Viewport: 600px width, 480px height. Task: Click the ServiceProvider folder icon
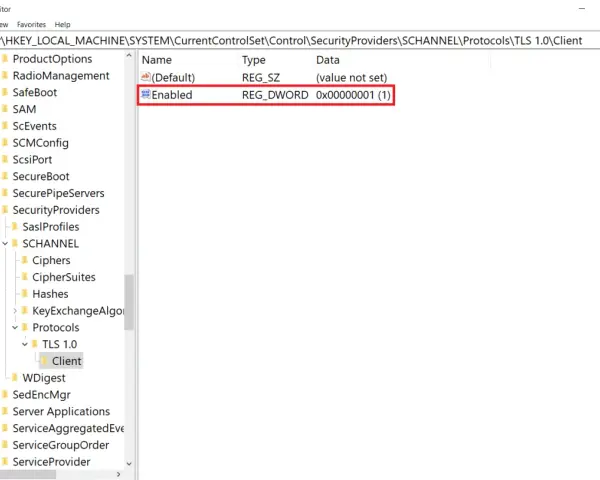coord(5,462)
